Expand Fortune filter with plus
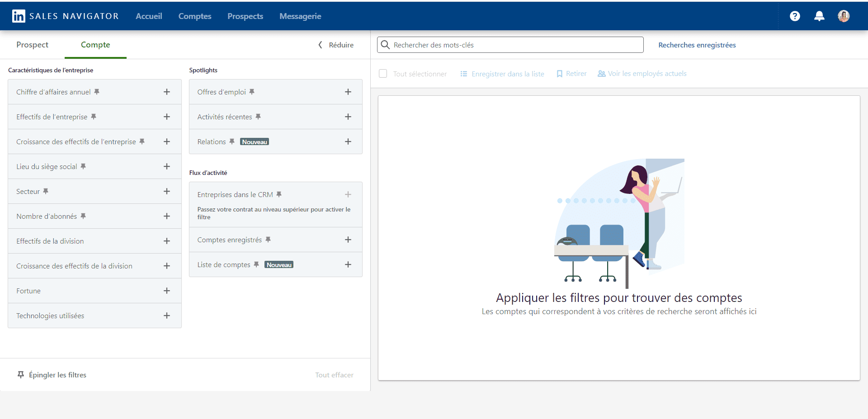The height and width of the screenshot is (419, 868). click(167, 291)
